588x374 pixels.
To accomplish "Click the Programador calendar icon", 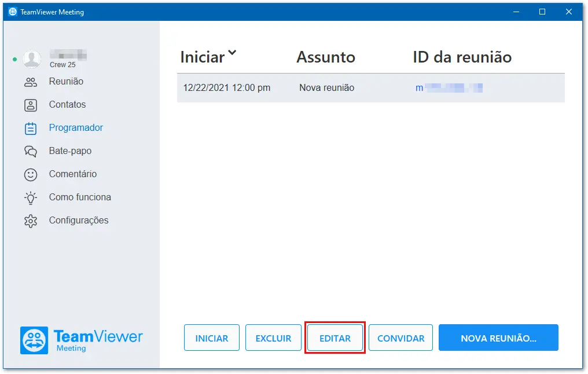I will 31,129.
